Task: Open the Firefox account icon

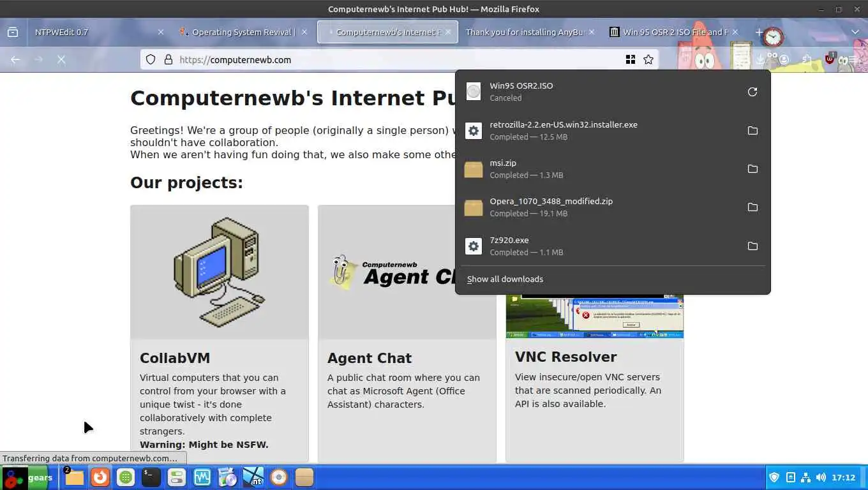Action: click(x=783, y=59)
